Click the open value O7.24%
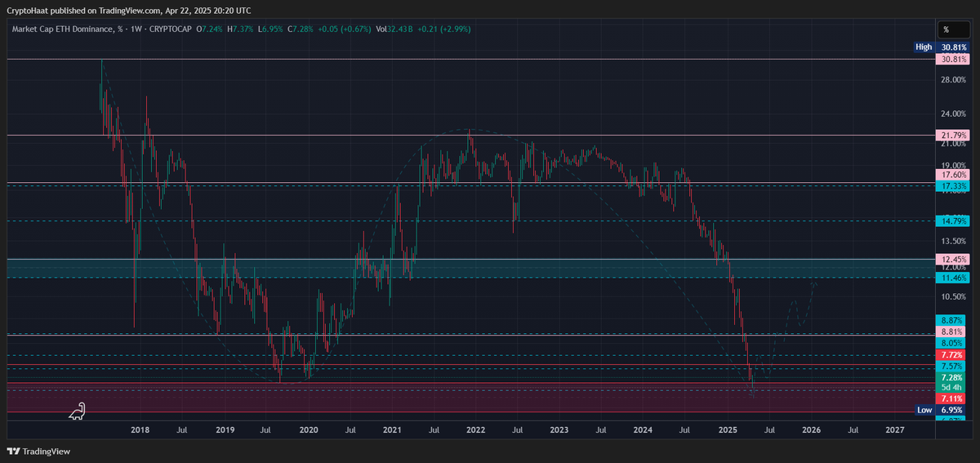This screenshot has width=980, height=463. point(211,29)
